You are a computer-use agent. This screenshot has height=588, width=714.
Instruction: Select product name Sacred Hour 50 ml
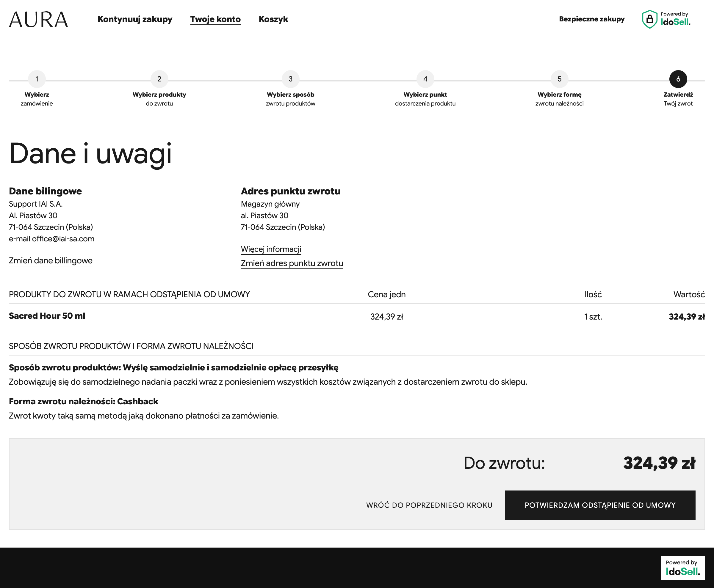47,316
